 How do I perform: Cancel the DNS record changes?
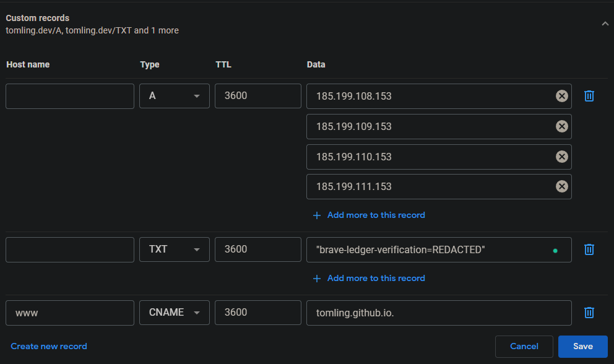pos(524,347)
